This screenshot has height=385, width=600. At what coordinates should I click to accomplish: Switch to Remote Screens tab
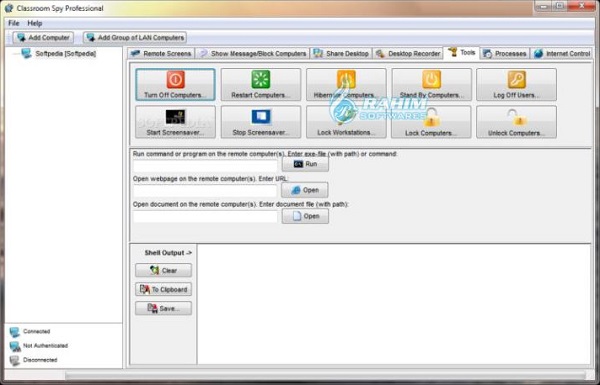coord(161,54)
